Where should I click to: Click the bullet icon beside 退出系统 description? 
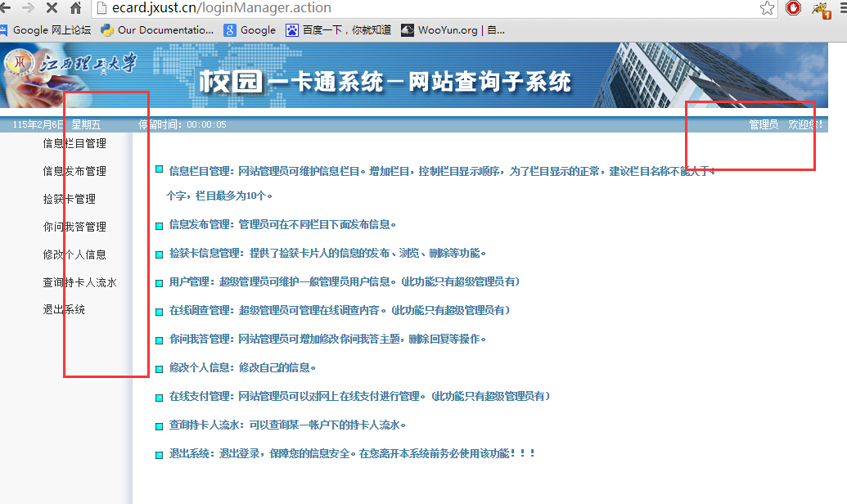pyautogui.click(x=160, y=456)
